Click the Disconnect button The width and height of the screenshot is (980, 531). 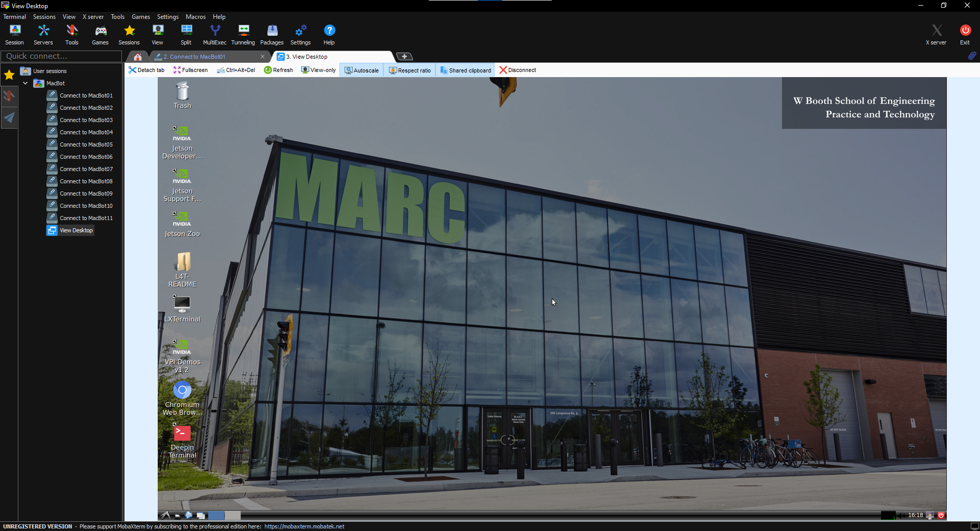click(518, 70)
